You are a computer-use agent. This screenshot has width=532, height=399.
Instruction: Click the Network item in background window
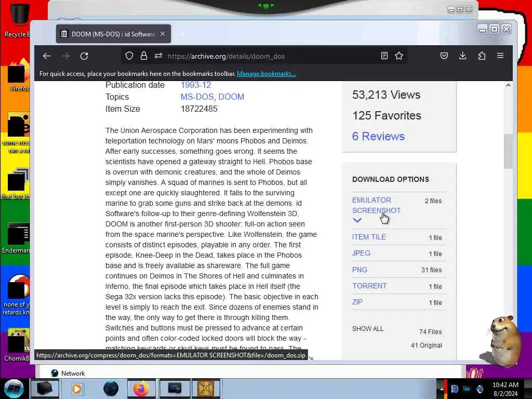coord(68,373)
